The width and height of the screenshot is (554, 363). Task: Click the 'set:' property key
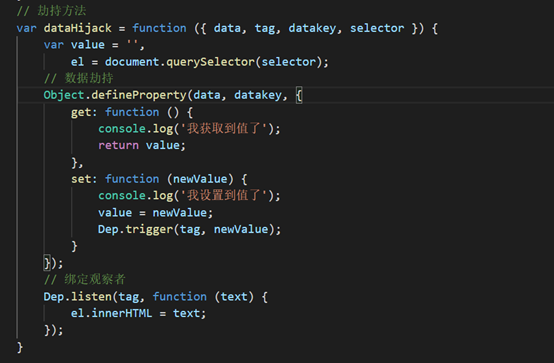pos(84,179)
